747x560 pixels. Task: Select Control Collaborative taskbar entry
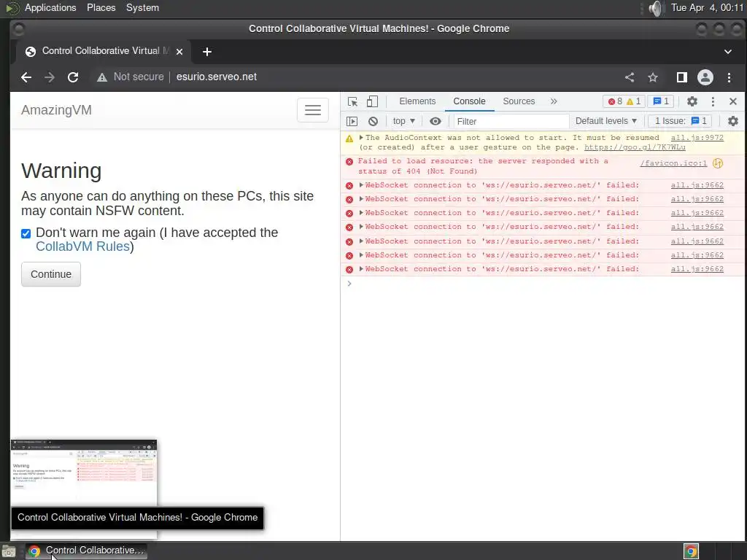pyautogui.click(x=86, y=551)
